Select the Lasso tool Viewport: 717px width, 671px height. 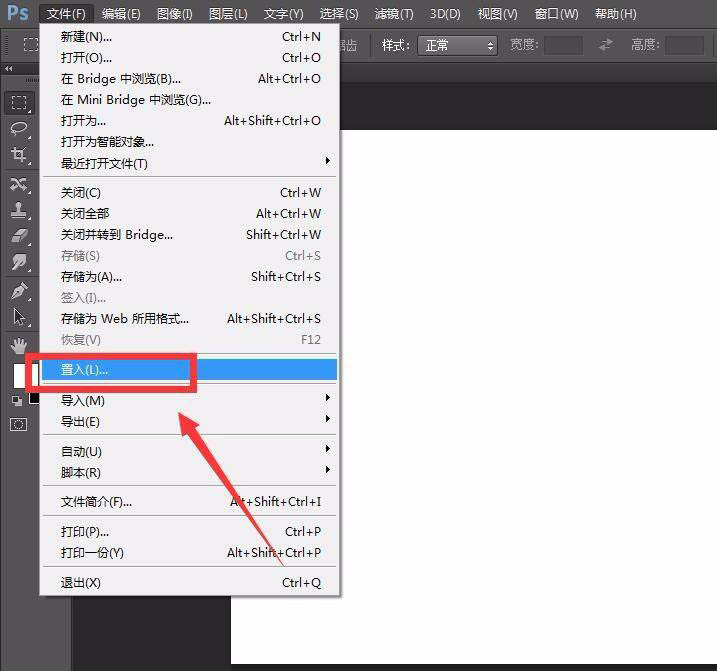pyautogui.click(x=19, y=129)
